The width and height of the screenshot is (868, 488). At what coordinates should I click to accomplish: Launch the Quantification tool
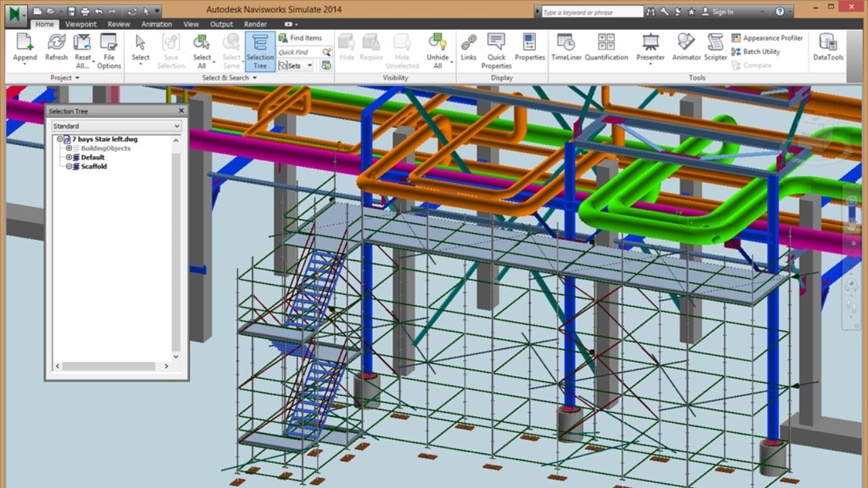606,43
